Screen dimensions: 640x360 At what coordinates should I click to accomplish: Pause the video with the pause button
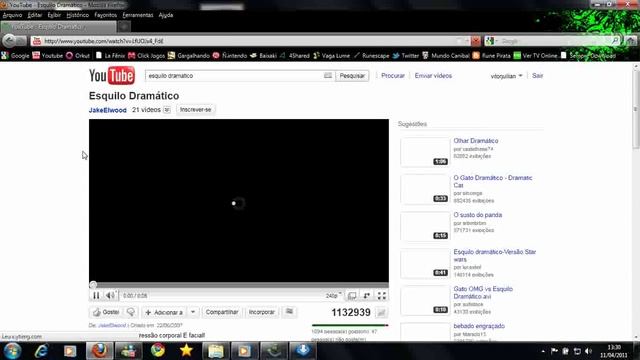[96, 296]
